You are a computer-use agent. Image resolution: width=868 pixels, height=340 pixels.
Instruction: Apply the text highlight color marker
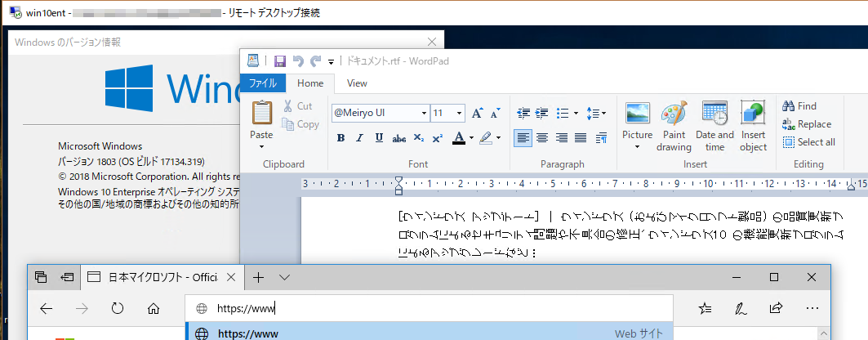click(x=486, y=138)
